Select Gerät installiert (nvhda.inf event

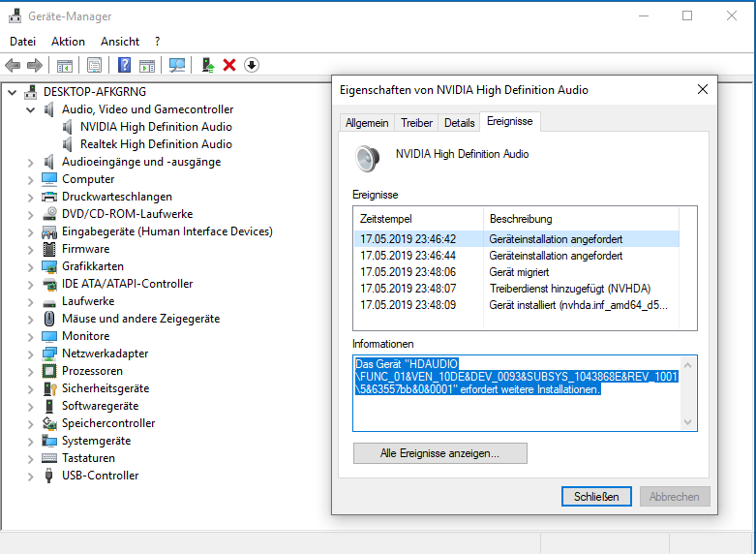[x=516, y=304]
